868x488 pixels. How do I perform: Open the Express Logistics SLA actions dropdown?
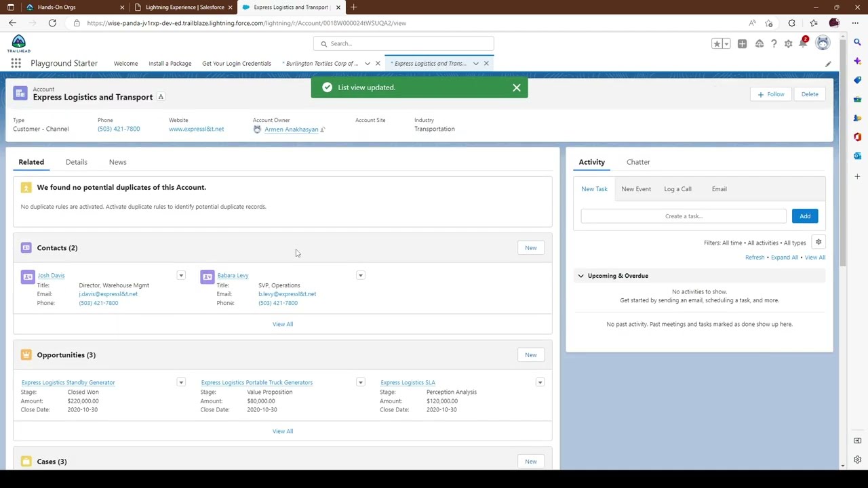click(x=540, y=383)
